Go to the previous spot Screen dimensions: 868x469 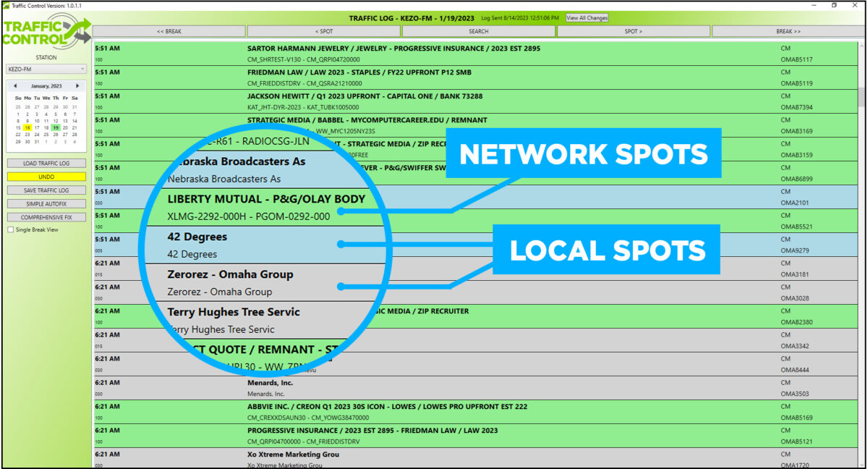click(324, 31)
